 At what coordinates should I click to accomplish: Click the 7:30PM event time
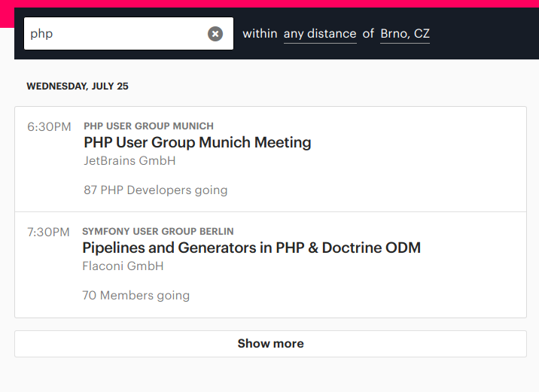point(48,232)
